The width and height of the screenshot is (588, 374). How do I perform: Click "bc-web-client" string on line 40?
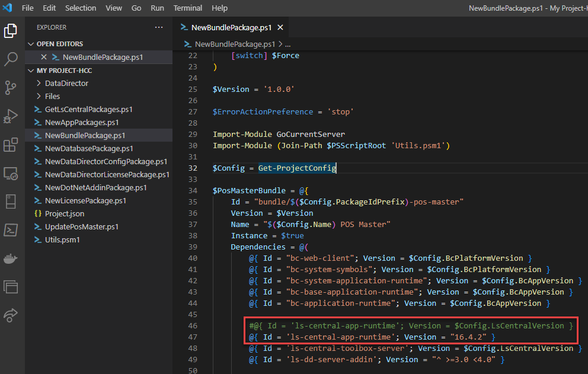[x=320, y=258]
